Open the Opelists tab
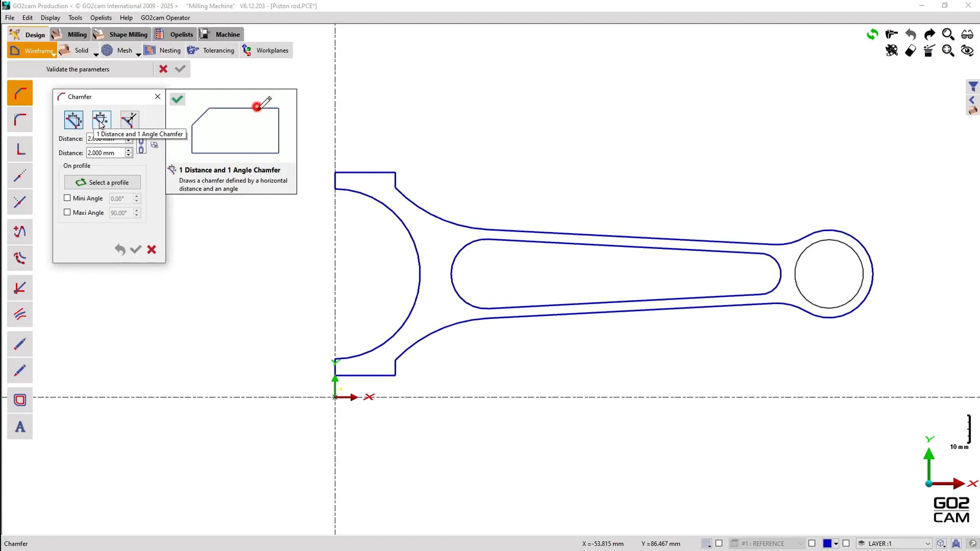The width and height of the screenshot is (980, 551). pos(174,34)
